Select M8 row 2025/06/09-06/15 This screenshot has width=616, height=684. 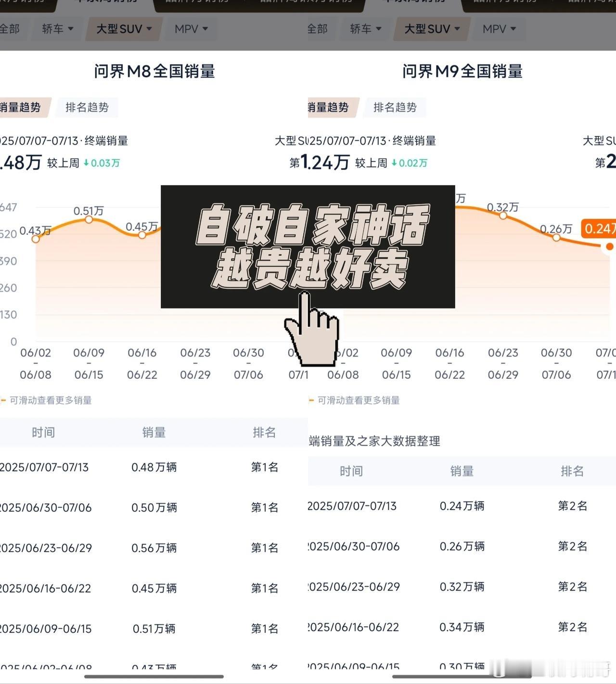pos(154,629)
